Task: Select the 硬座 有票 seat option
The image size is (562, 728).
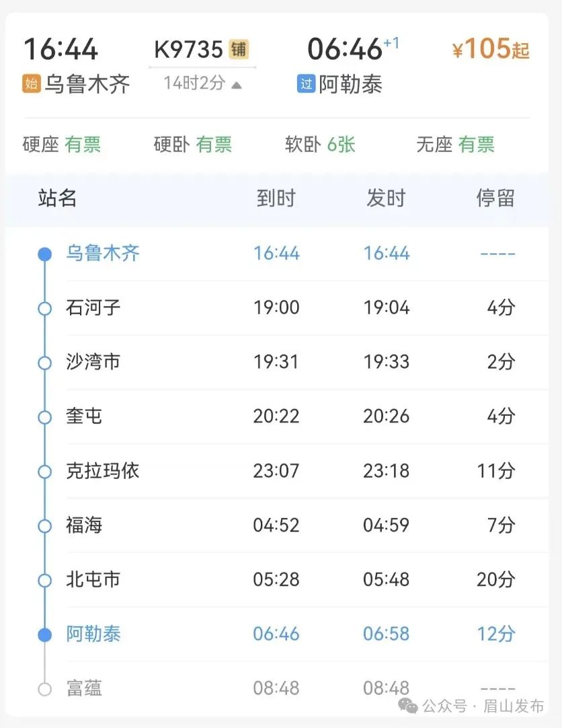Action: click(62, 145)
